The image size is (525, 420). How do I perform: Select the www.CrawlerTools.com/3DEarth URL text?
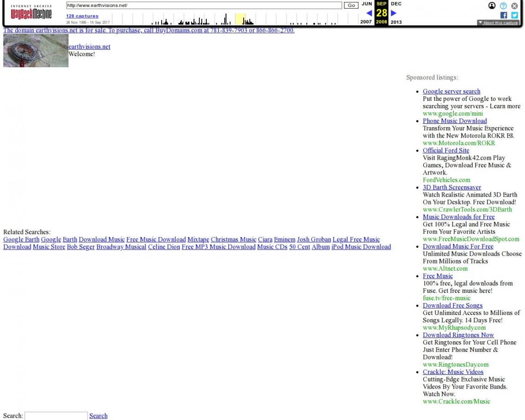click(x=467, y=210)
